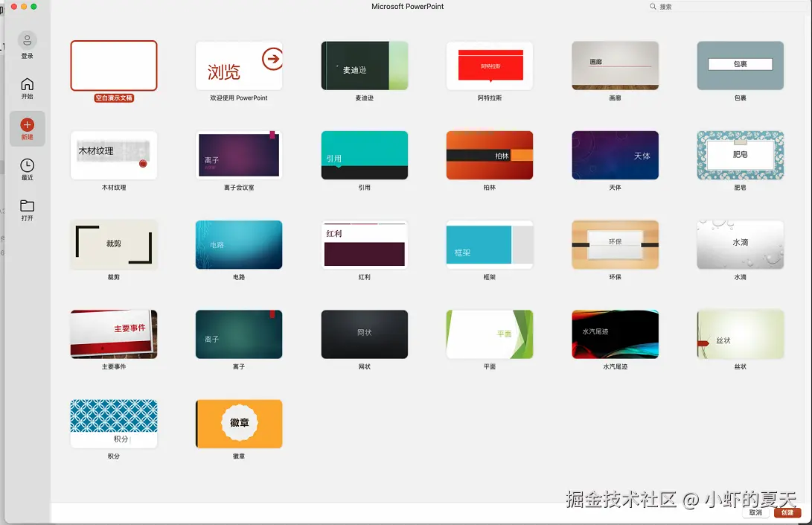Pick the 肥皂 template thumbnail

(x=741, y=156)
